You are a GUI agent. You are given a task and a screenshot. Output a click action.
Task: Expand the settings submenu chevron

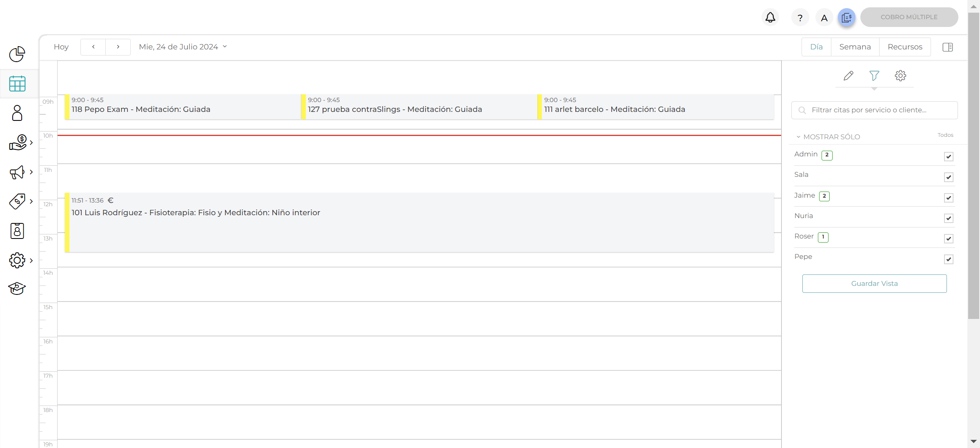(31, 260)
